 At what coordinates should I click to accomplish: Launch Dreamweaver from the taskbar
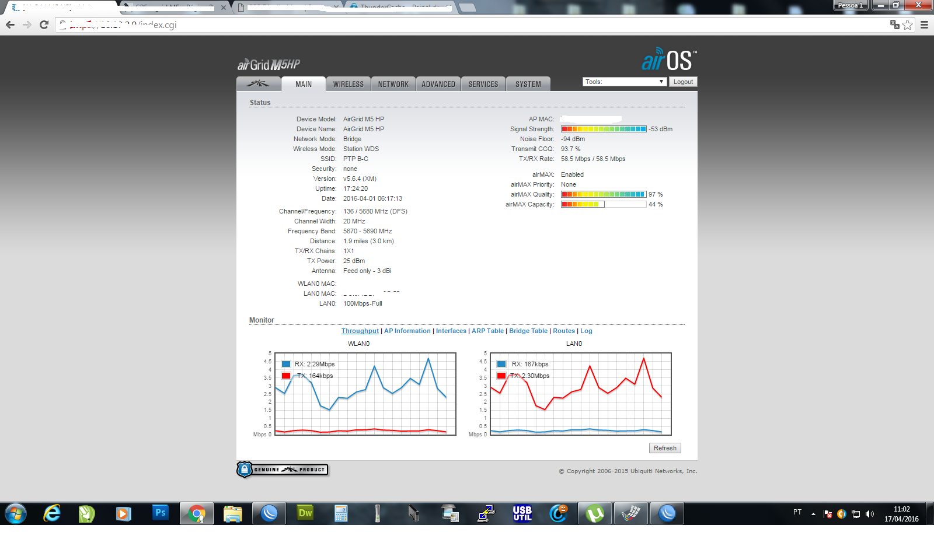click(305, 513)
